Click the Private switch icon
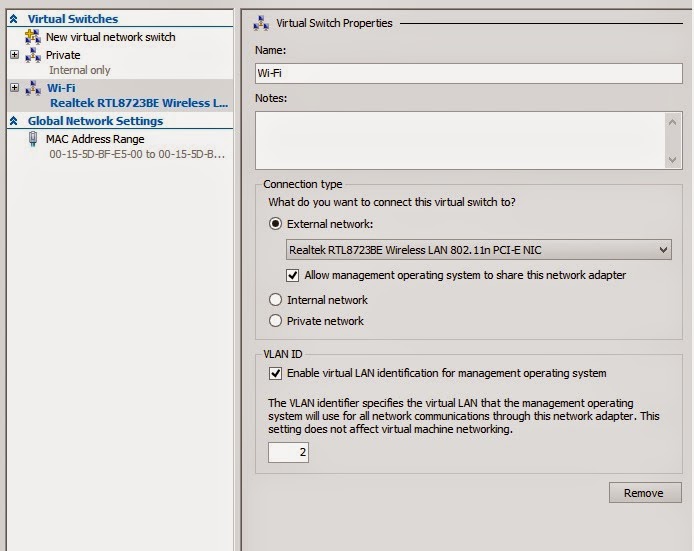The height and width of the screenshot is (551, 694). 32,55
